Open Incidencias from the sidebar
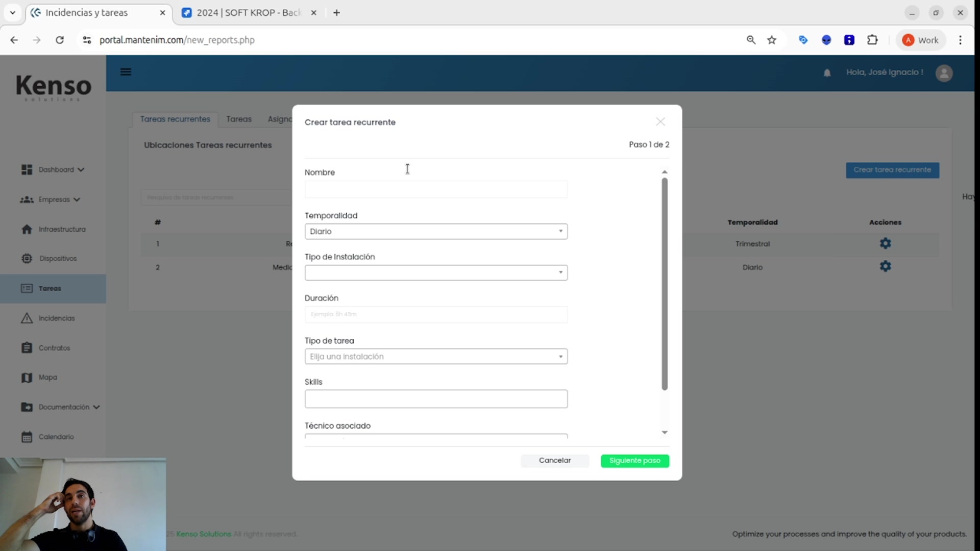Viewport: 980px width, 551px height. click(x=56, y=318)
